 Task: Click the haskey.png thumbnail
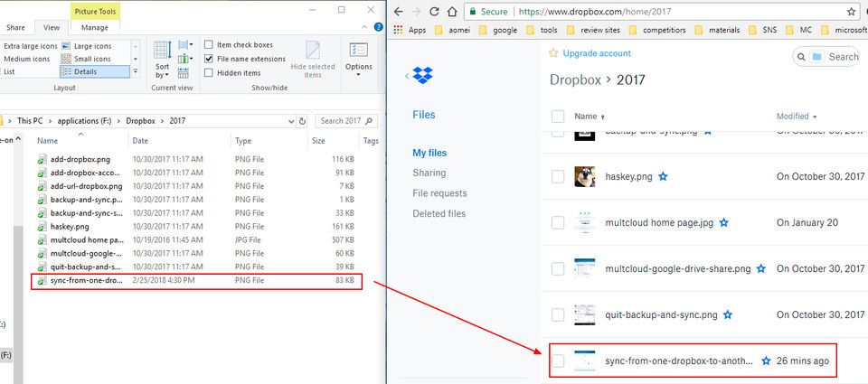tap(585, 176)
